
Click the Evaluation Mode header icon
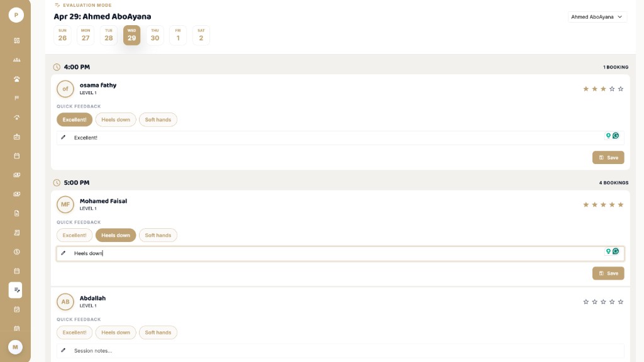point(57,5)
